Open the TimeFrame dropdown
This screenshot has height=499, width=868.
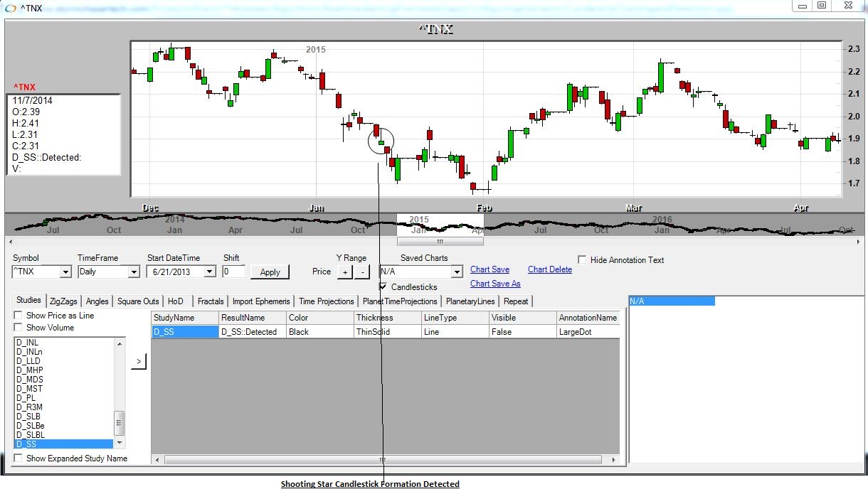pos(133,272)
